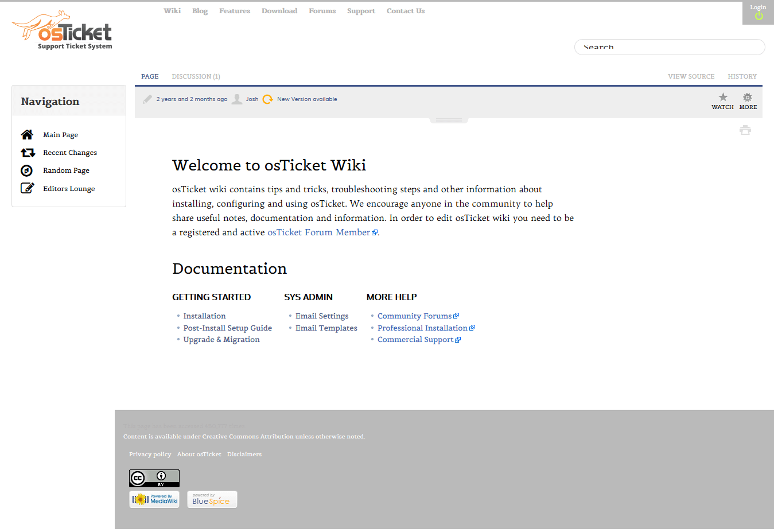This screenshot has height=532, width=774.
Task: Click the Welcome to osTicket Wiki heading
Action: (269, 165)
